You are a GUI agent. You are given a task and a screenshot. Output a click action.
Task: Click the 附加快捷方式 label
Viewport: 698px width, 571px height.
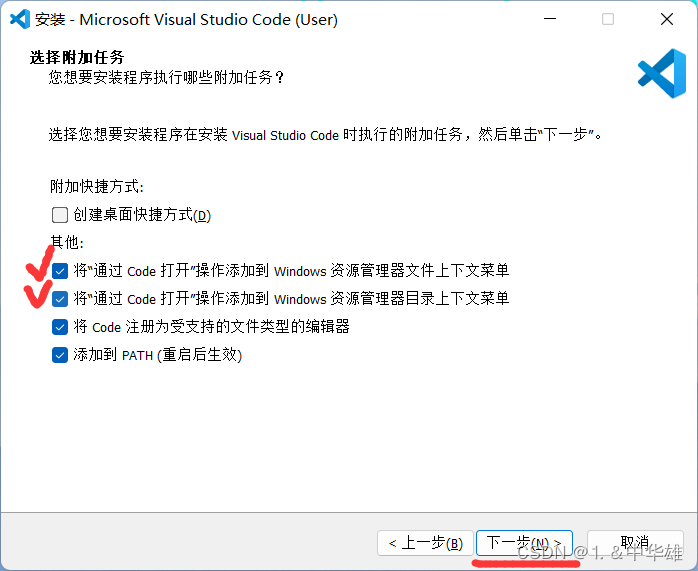(x=97, y=186)
